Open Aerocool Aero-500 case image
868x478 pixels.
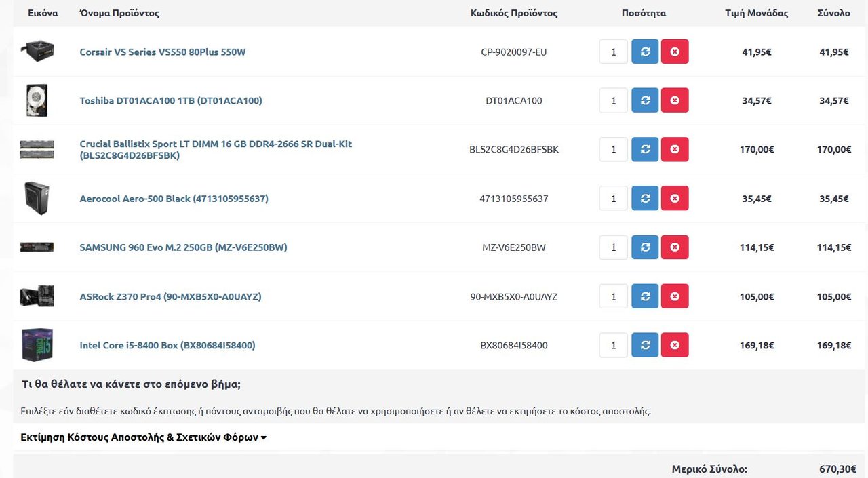[x=37, y=199]
